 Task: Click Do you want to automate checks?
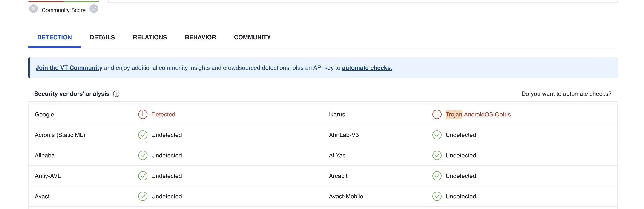(566, 94)
